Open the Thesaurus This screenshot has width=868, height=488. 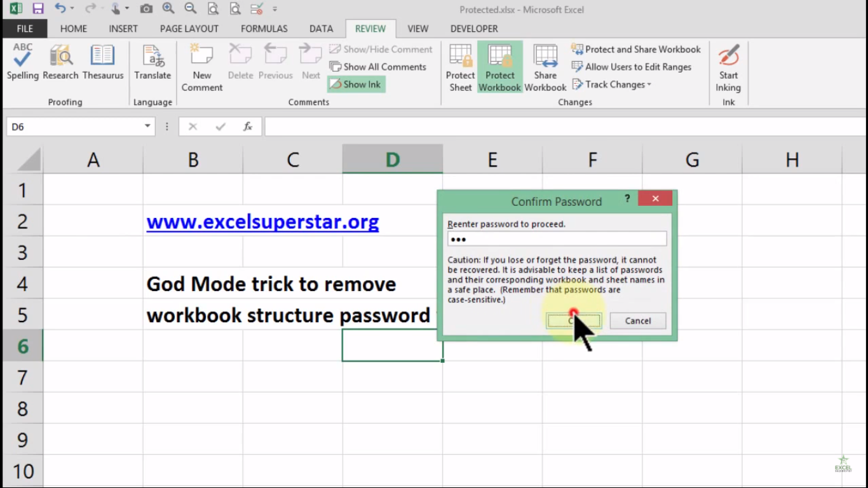tap(103, 62)
